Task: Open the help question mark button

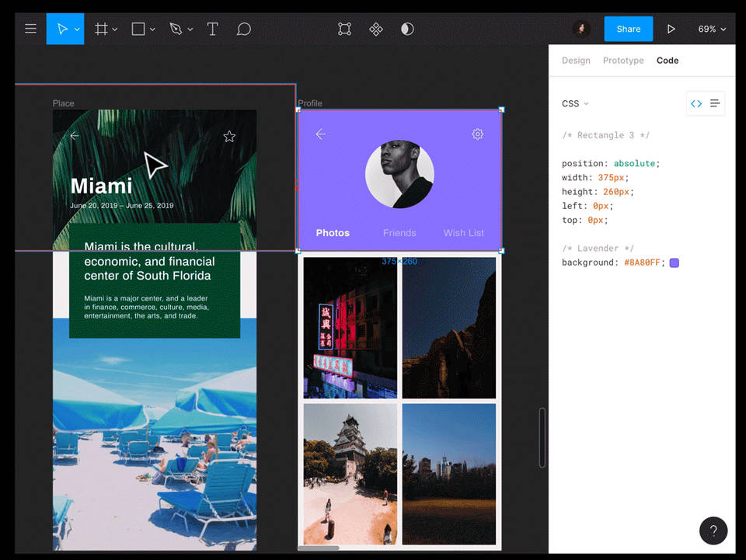Action: (713, 530)
